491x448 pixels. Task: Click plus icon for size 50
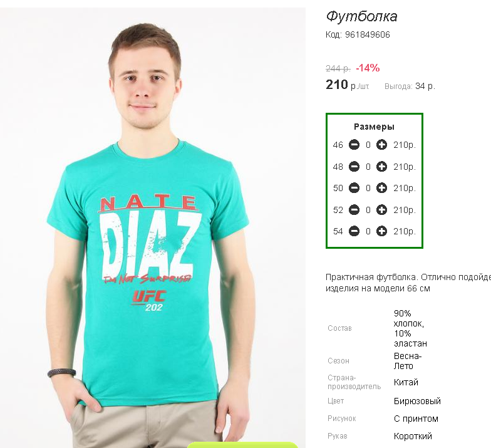click(x=381, y=188)
